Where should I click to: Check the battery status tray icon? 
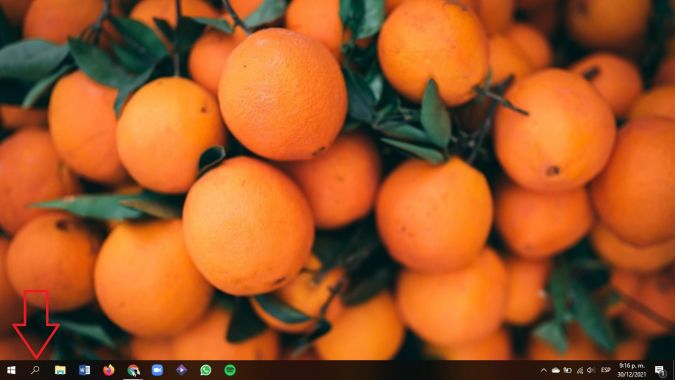pos(568,370)
